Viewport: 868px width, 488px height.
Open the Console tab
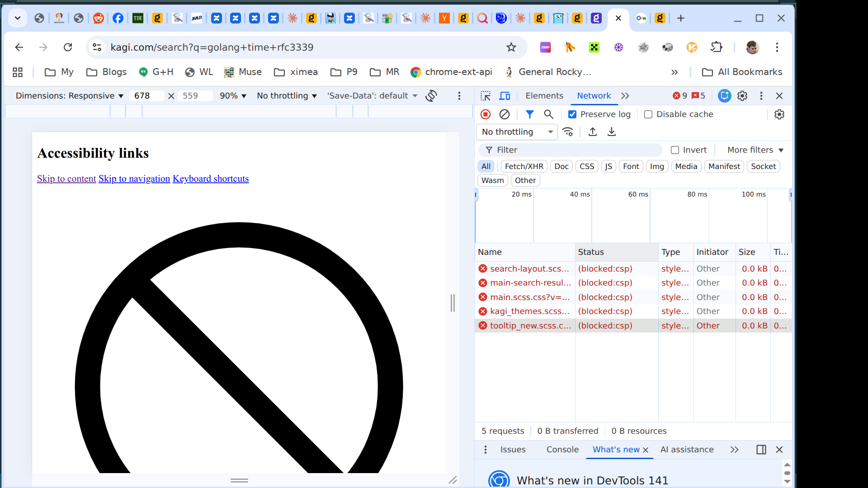click(562, 449)
